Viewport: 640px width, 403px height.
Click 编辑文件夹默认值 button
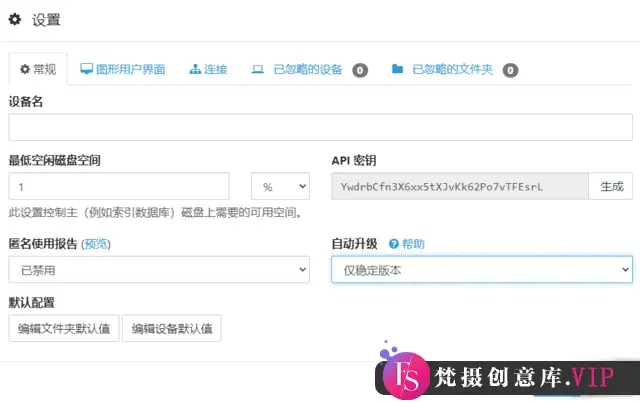64,328
